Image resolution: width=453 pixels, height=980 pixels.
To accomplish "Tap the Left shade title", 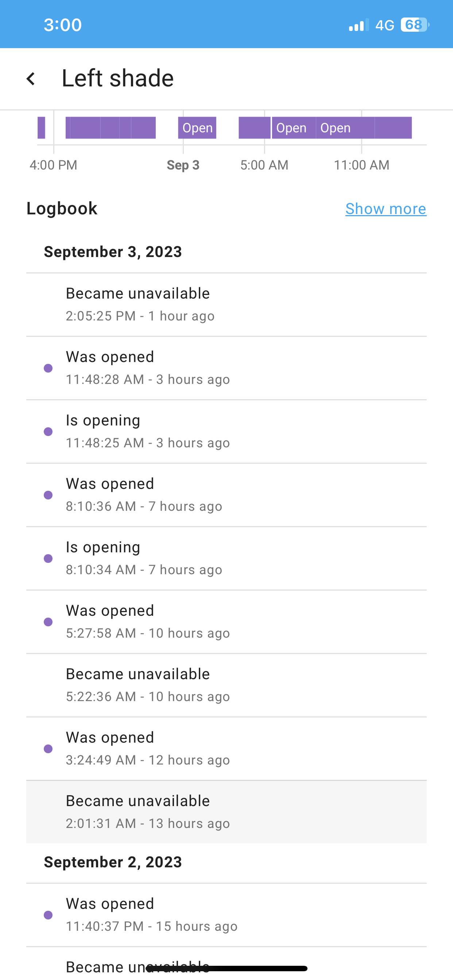I will [x=118, y=78].
